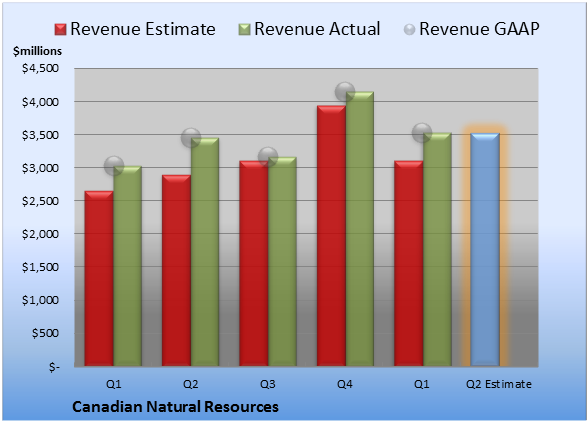Select the blue Q2 Estimate bar

(x=485, y=249)
